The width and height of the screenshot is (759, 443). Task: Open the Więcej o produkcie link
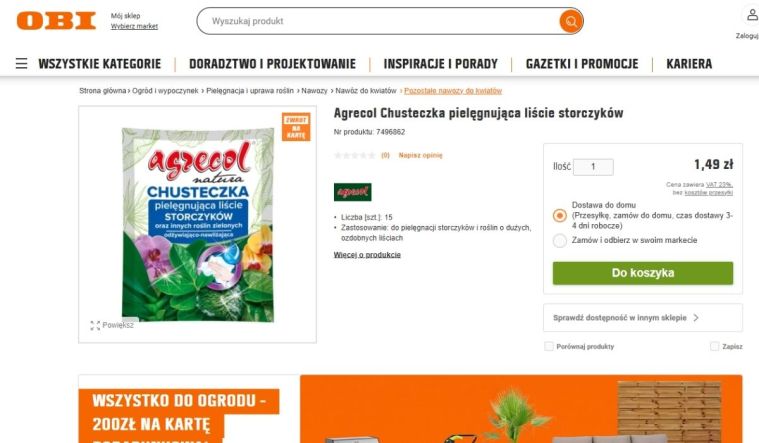367,255
